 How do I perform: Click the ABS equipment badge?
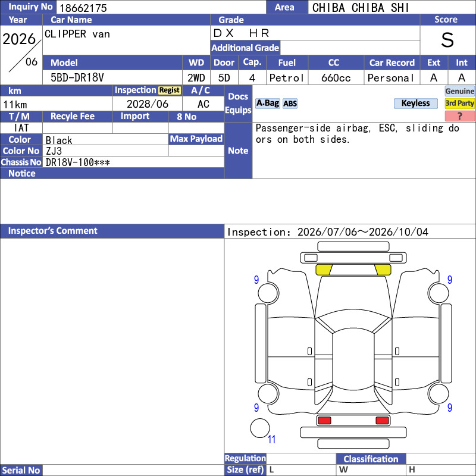290,104
